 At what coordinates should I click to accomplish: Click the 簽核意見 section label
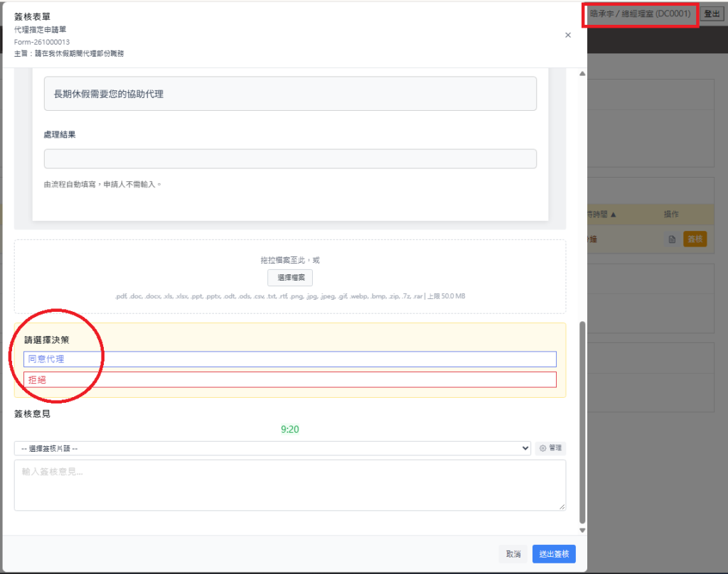(x=32, y=414)
